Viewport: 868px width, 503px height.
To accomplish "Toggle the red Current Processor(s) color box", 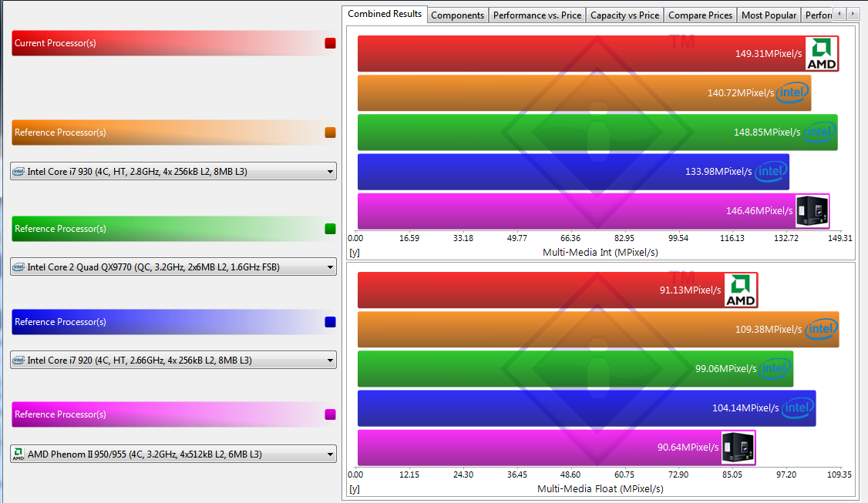I will click(330, 44).
